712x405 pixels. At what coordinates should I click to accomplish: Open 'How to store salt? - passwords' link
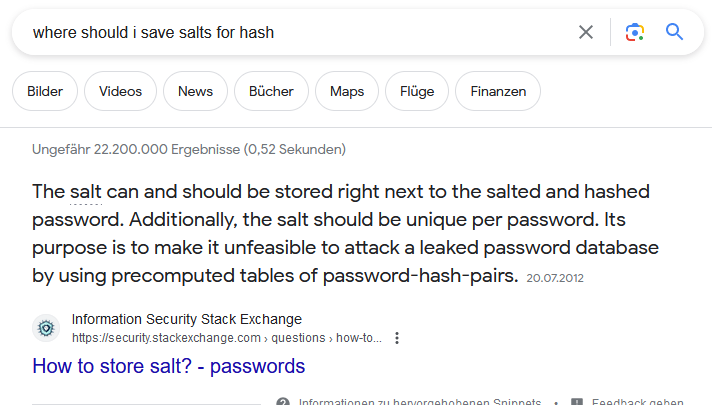[x=168, y=366]
